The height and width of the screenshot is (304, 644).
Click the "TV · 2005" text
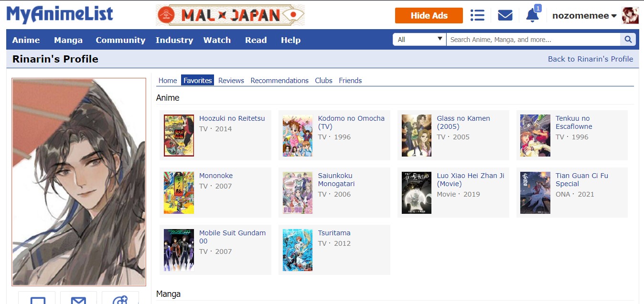tap(453, 137)
